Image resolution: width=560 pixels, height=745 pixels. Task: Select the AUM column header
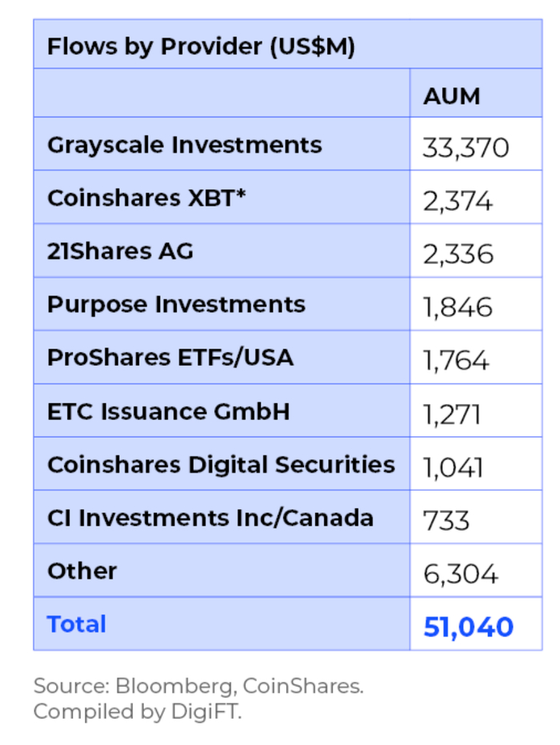(x=451, y=96)
